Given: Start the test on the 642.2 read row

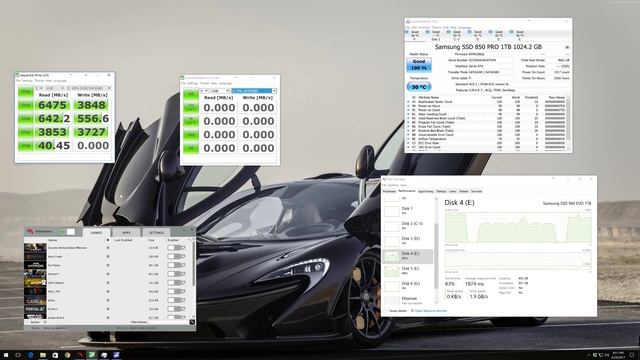Looking at the screenshot, I should click(25, 119).
